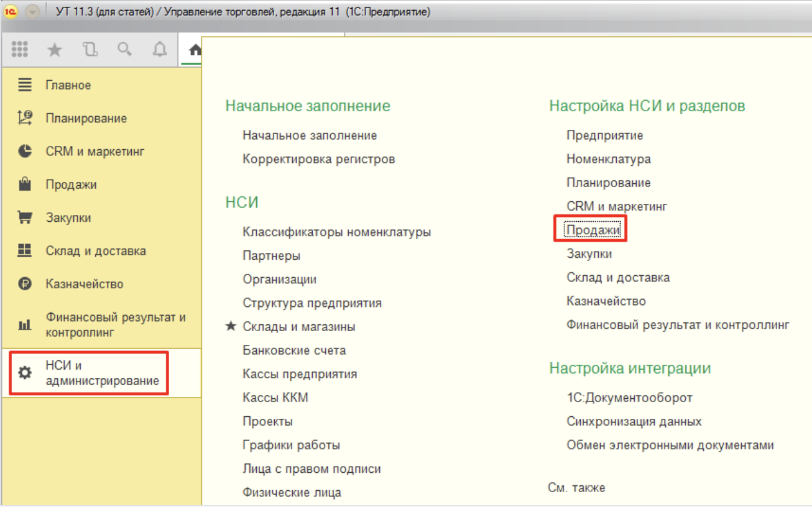812x507 pixels.
Task: Open Favorites with the star icon
Action: pyautogui.click(x=55, y=49)
